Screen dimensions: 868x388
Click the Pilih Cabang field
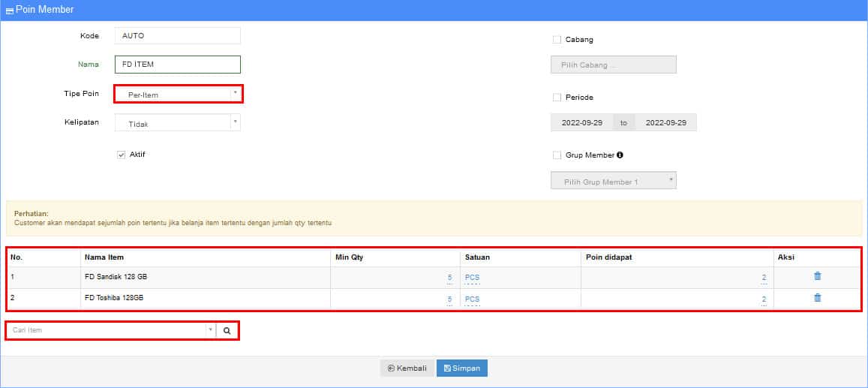click(613, 65)
